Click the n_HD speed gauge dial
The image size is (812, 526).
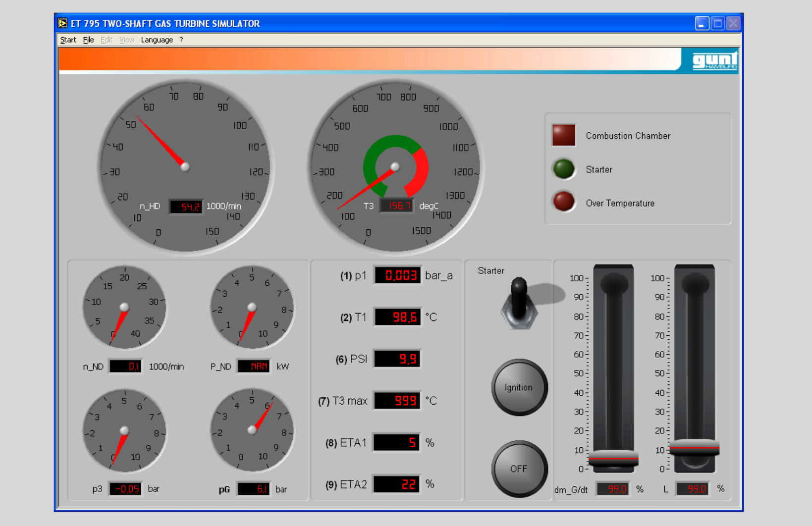[185, 167]
